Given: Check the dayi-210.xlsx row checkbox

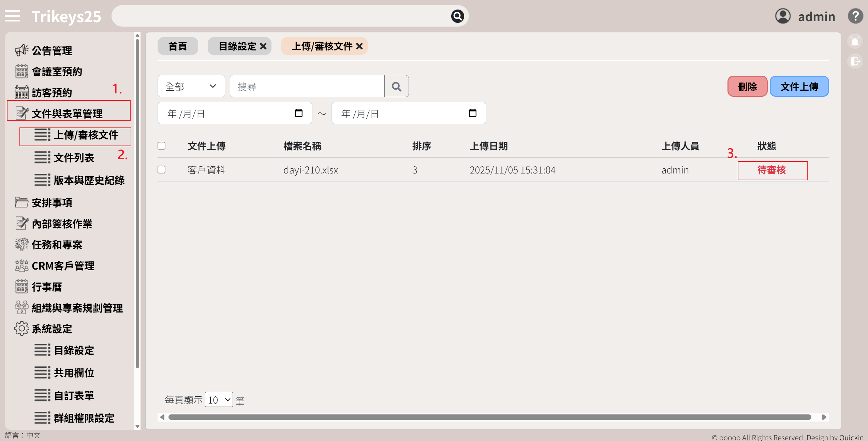Looking at the screenshot, I should pos(162,170).
